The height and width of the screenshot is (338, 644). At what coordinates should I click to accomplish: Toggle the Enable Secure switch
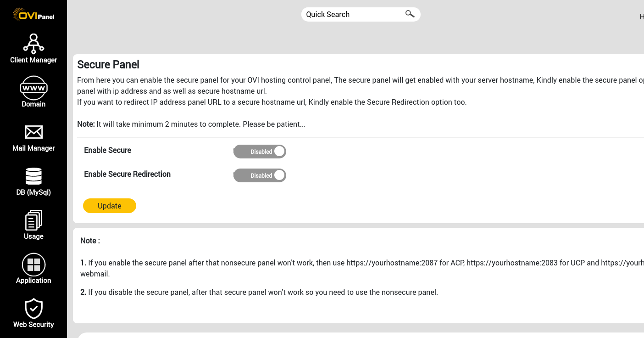click(x=260, y=151)
